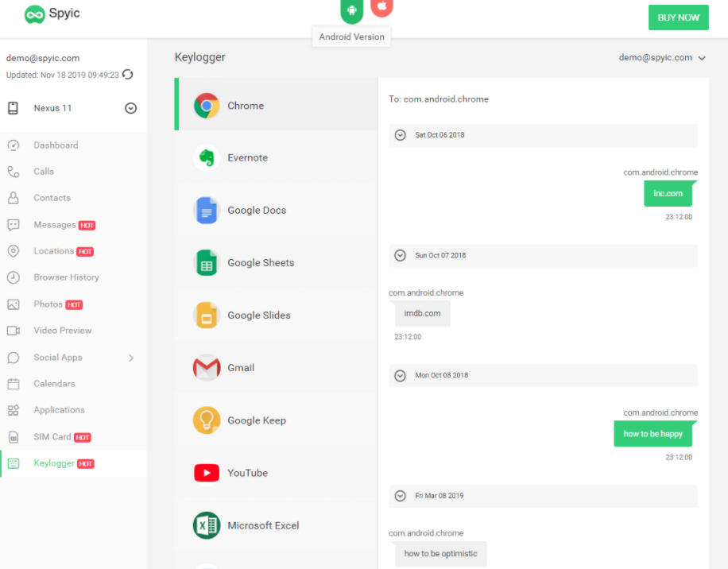Expand the Social Apps submenu arrow
This screenshot has width=728, height=569.
pyautogui.click(x=131, y=358)
